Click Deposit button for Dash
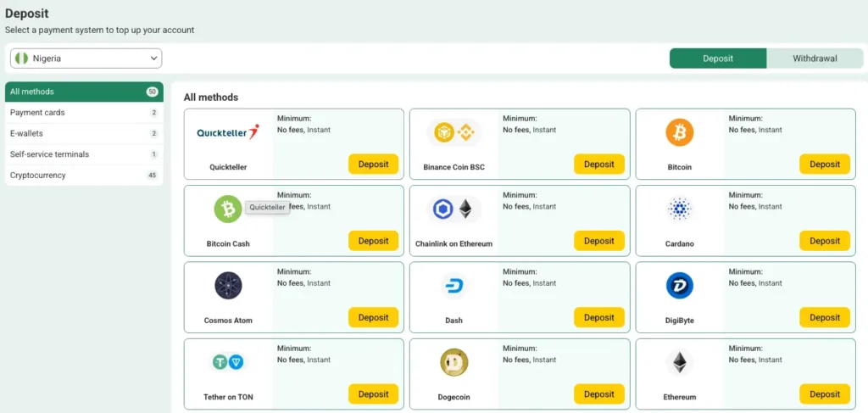868x413 pixels. 599,318
